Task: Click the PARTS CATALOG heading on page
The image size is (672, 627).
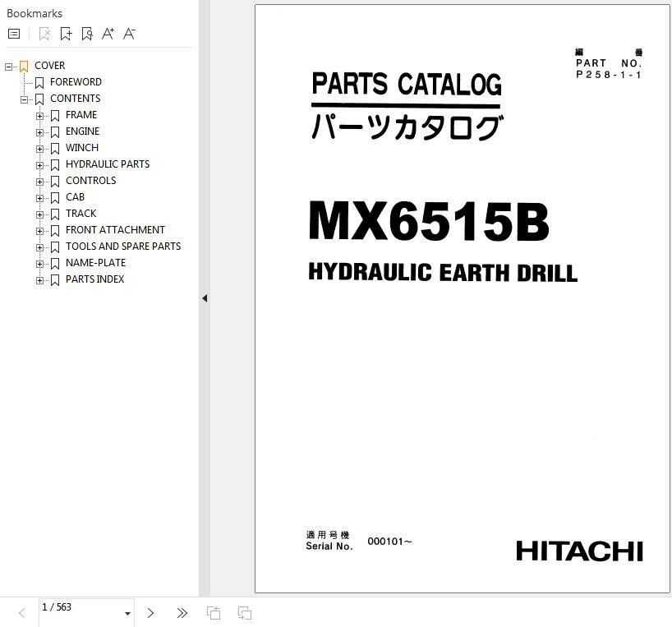Action: point(407,84)
